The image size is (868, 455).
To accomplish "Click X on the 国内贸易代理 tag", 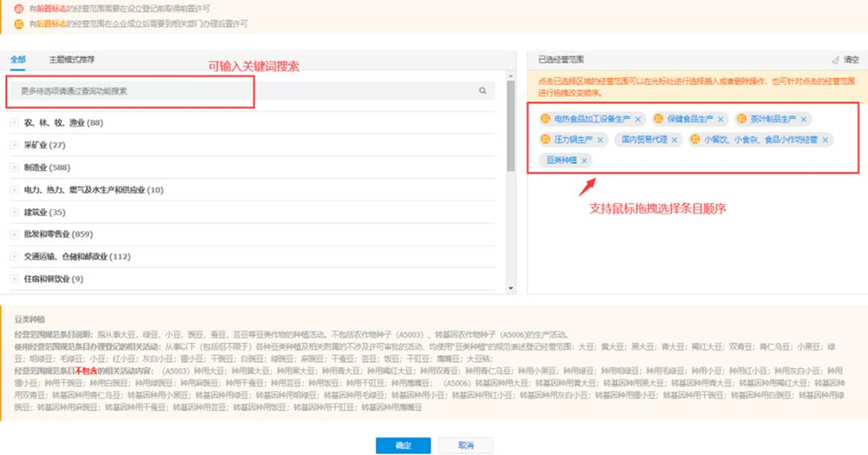I will [675, 140].
